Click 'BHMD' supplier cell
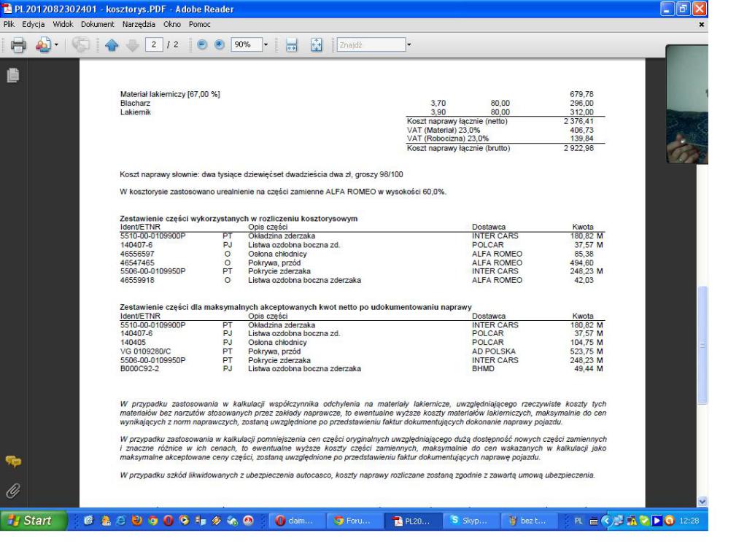Image resolution: width=747 pixels, height=560 pixels. pyautogui.click(x=483, y=368)
